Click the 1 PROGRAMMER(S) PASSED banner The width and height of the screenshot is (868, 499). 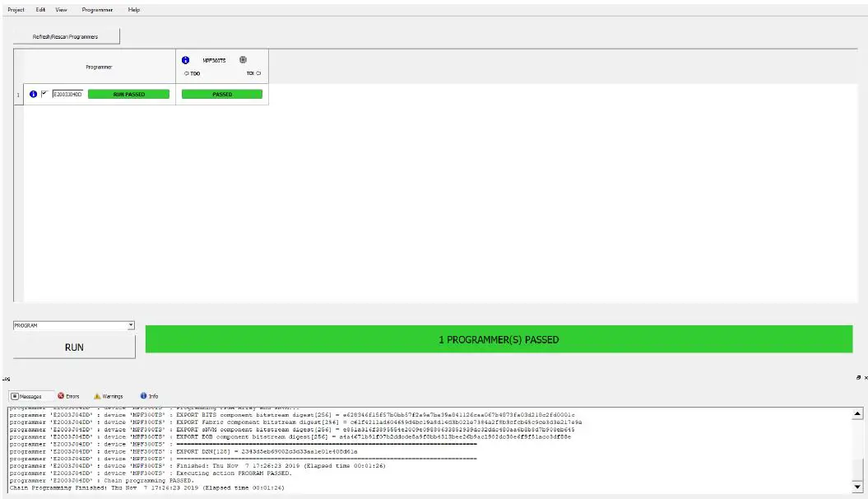[x=499, y=339]
